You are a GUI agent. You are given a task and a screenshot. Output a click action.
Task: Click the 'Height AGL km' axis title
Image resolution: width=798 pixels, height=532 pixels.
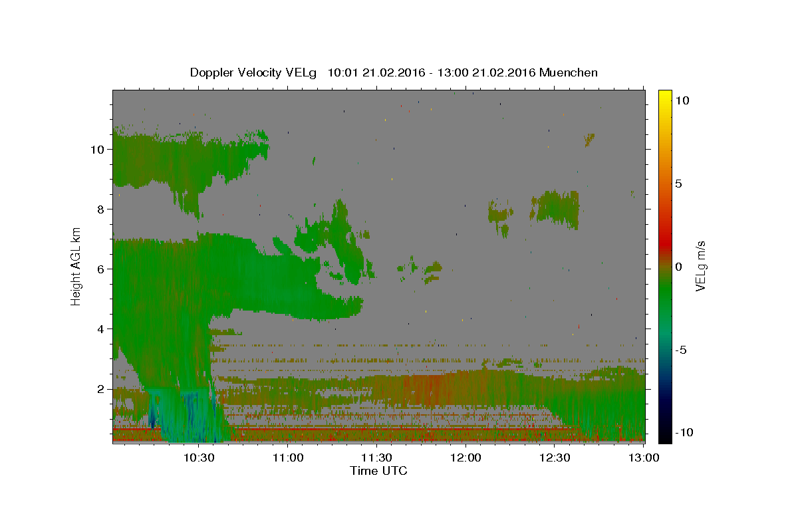pos(76,267)
